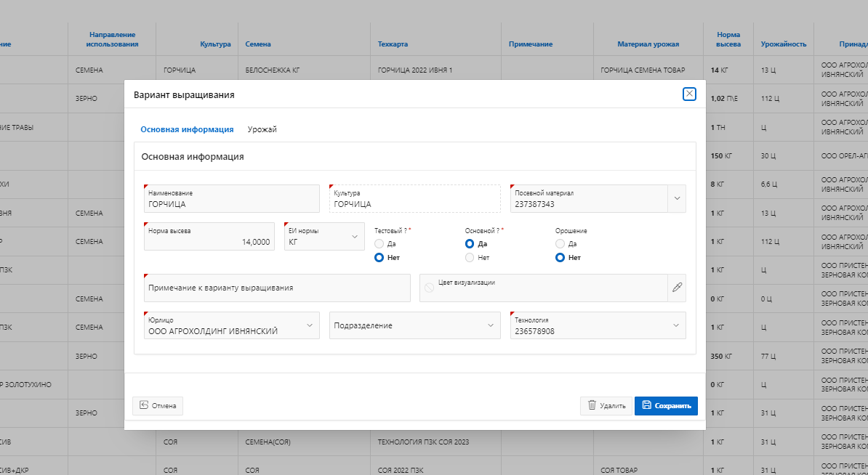The height and width of the screenshot is (475, 868).
Task: Click the Удалить button with trash icon
Action: [x=606, y=406]
